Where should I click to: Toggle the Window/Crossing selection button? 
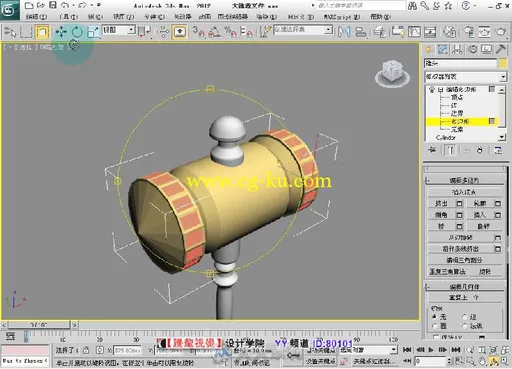click(42, 32)
